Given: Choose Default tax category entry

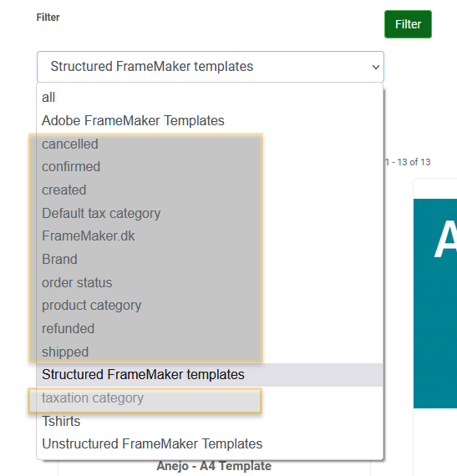Looking at the screenshot, I should point(210,213).
